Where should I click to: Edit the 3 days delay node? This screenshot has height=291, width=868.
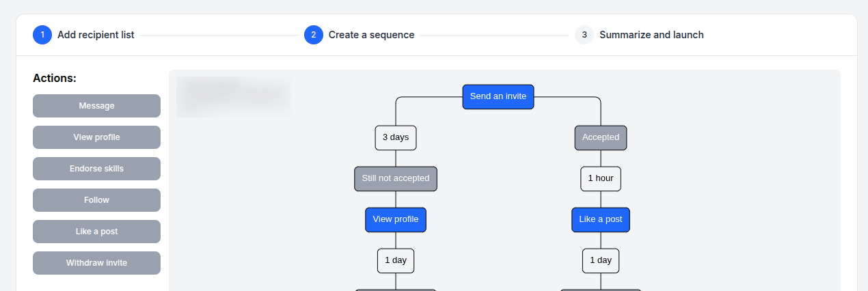point(396,137)
